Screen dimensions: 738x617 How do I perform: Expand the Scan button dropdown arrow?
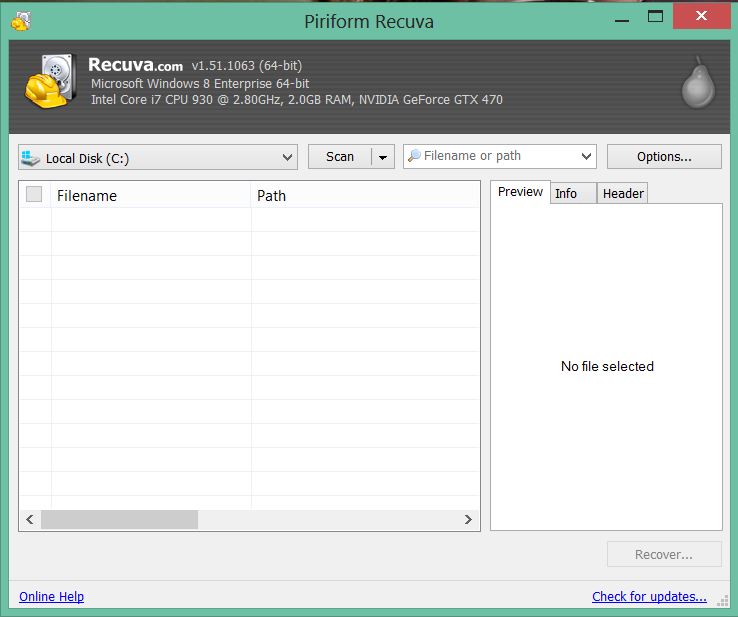click(x=383, y=157)
